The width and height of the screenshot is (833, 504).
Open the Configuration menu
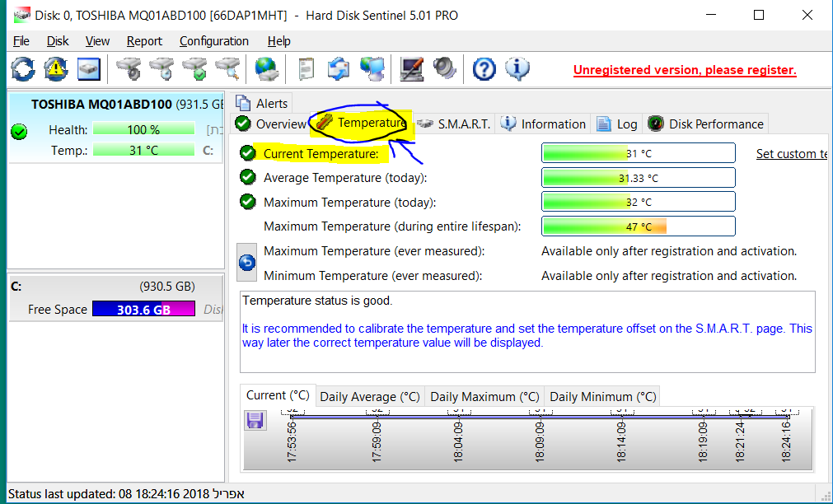(x=214, y=41)
